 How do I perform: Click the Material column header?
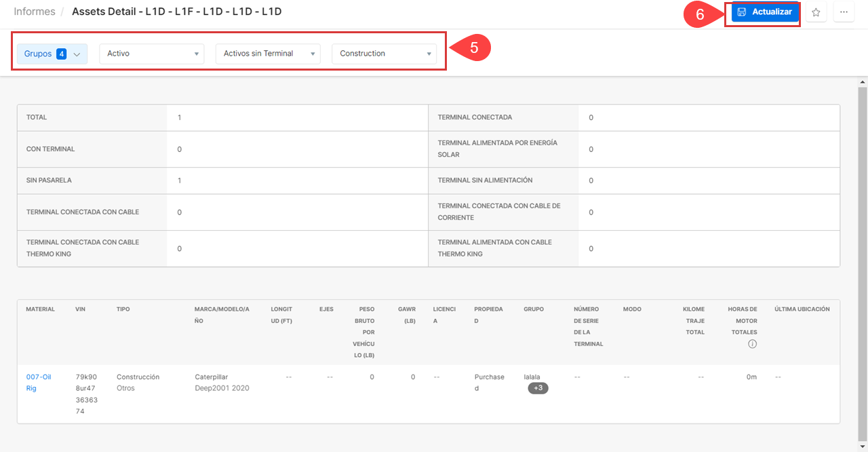[41, 309]
